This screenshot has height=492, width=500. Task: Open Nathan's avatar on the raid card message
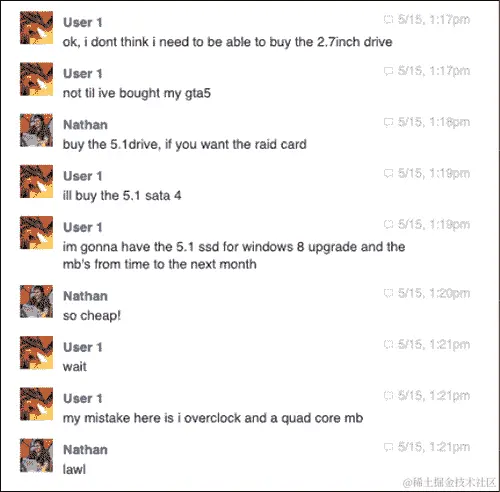(x=36, y=130)
